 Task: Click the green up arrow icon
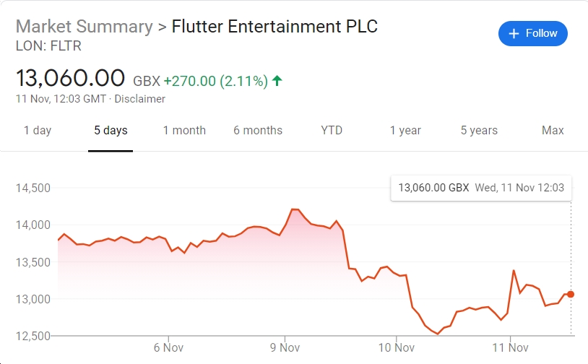click(277, 80)
